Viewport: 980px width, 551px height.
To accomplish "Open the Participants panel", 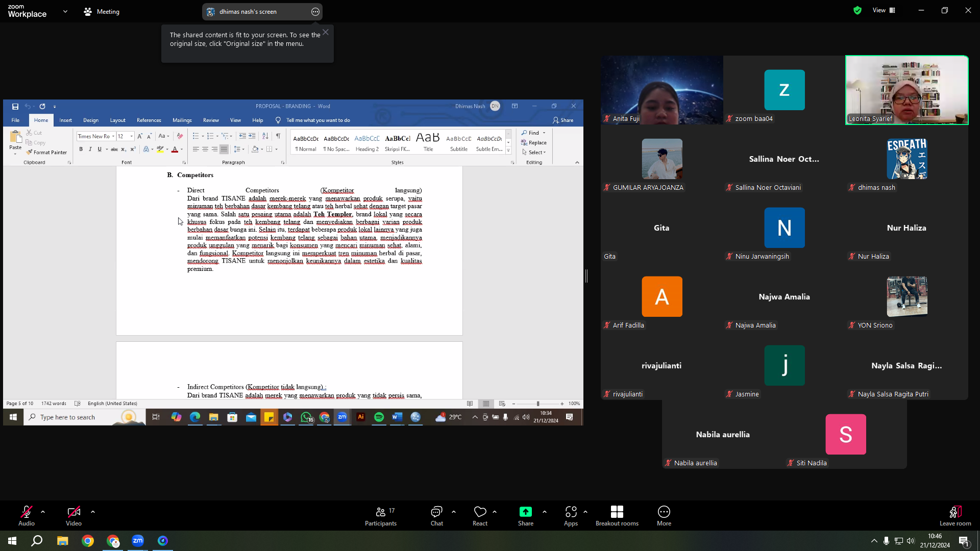I will coord(381,515).
